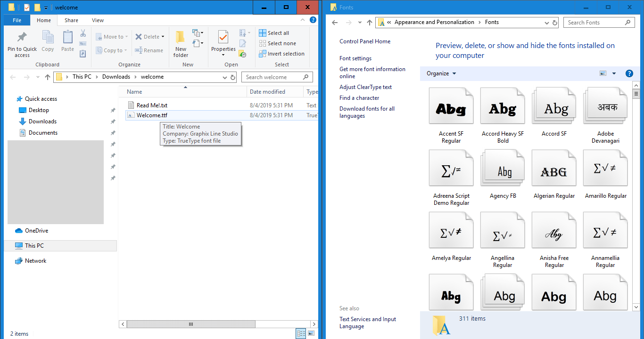The width and height of the screenshot is (644, 339).
Task: Select Downloads in navigation pane
Action: [x=37, y=121]
